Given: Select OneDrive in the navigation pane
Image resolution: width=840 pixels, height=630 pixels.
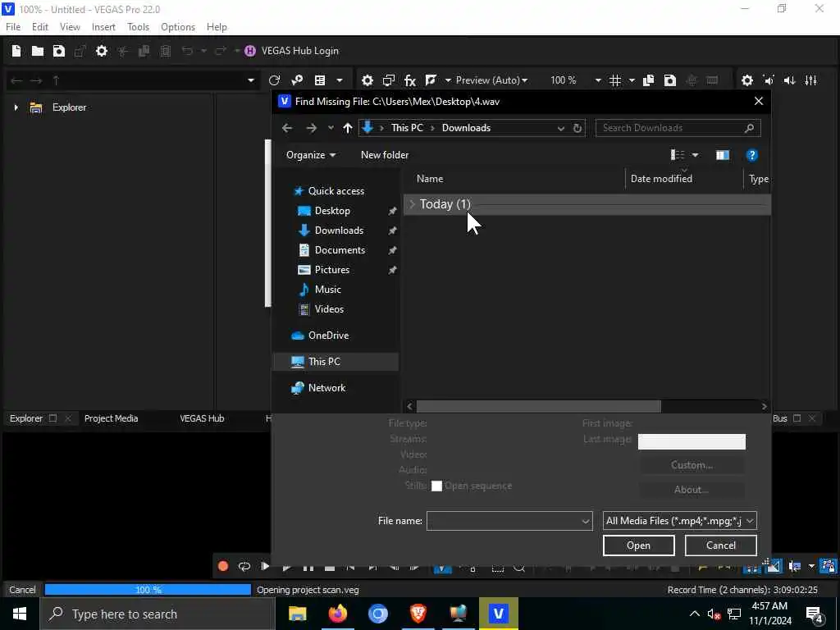Looking at the screenshot, I should 328,336.
